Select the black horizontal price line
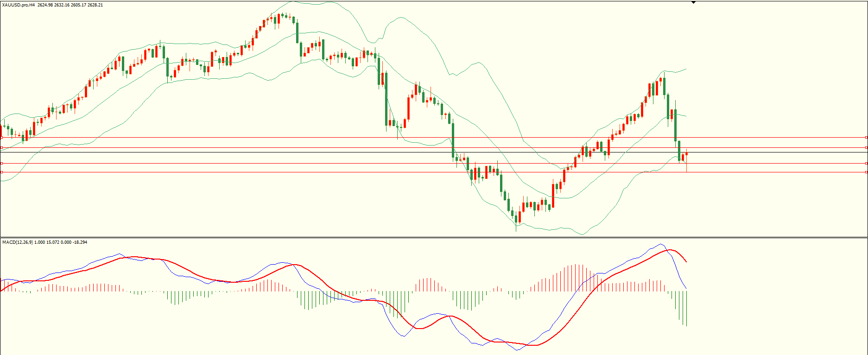The width and height of the screenshot is (868, 355). 765,152
